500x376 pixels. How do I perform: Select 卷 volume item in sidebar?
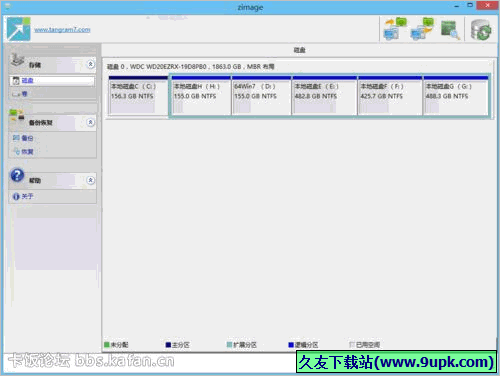24,94
